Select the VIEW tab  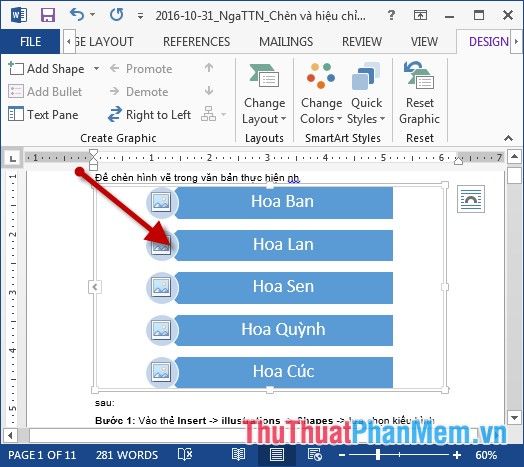[x=424, y=42]
